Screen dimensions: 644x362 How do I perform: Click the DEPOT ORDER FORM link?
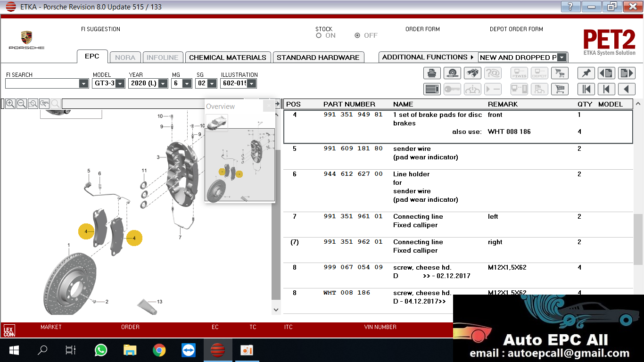coord(516,29)
